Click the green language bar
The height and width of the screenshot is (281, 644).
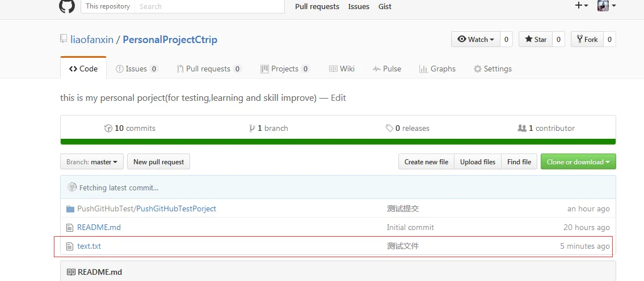(x=338, y=142)
